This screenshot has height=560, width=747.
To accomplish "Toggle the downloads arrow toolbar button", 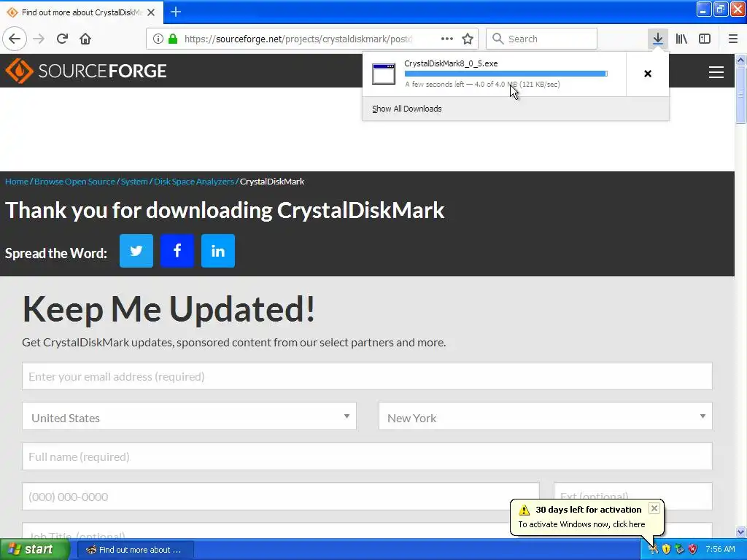I will coord(657,39).
